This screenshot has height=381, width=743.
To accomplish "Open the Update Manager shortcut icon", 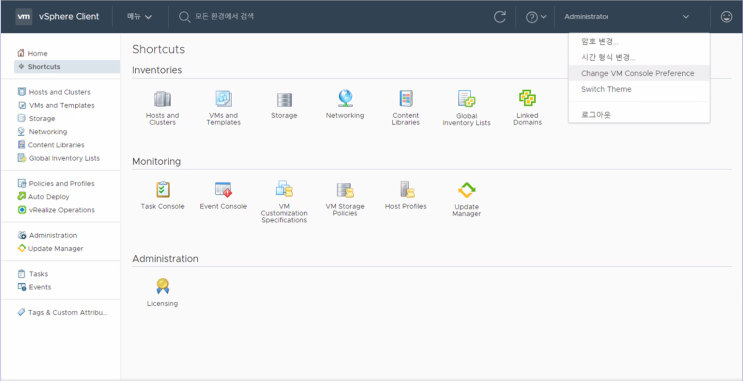I will [466, 190].
